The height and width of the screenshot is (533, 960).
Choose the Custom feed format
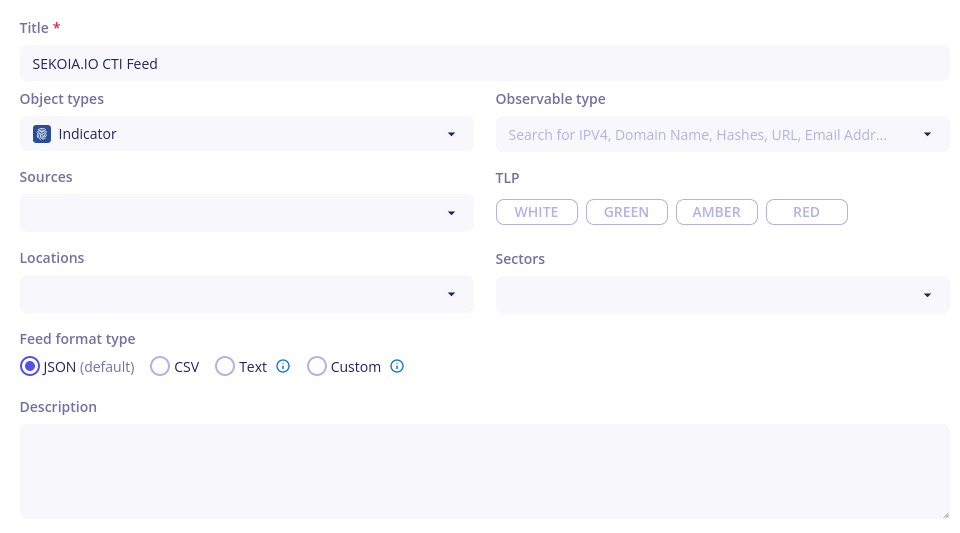[317, 366]
